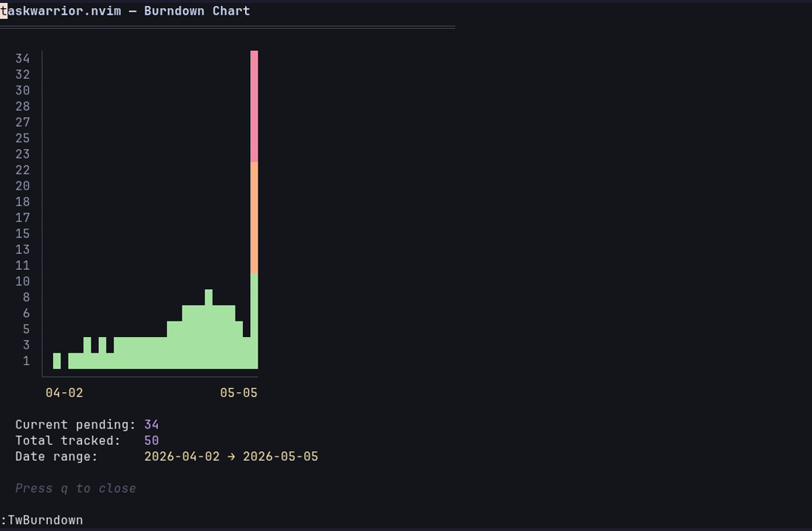Viewport: 812px width, 531px height.
Task: Select the y-axis label 34
Action: click(x=23, y=58)
